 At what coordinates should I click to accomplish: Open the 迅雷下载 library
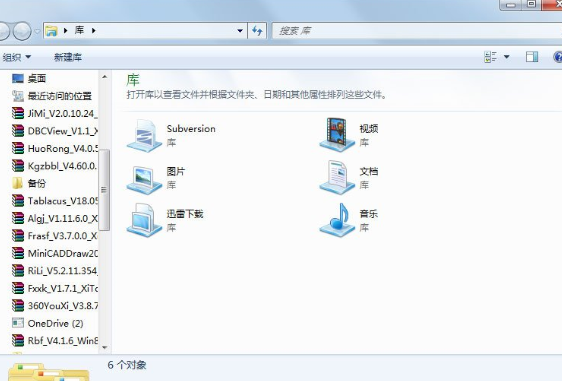coord(165,220)
